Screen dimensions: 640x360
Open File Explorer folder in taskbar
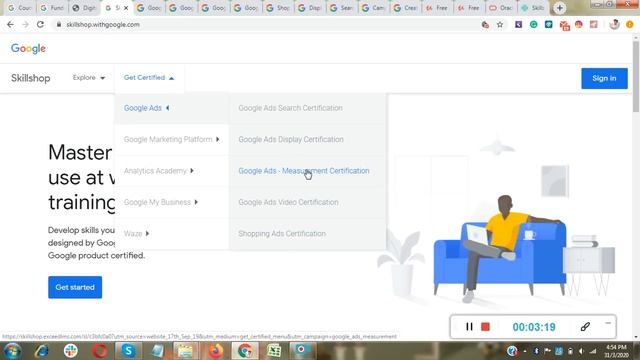pyautogui.click(x=186, y=351)
